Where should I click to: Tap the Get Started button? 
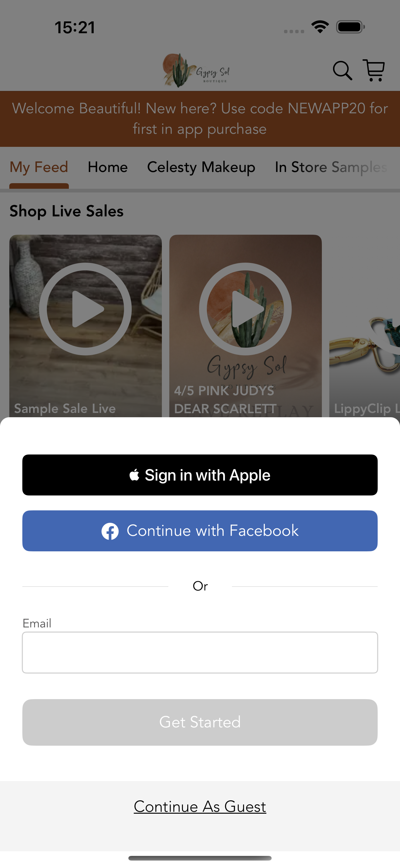[x=200, y=722]
